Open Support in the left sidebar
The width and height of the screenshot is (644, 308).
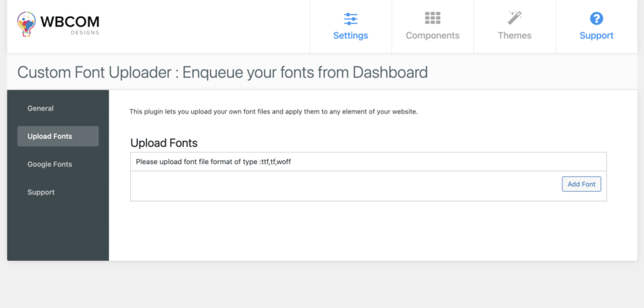41,192
